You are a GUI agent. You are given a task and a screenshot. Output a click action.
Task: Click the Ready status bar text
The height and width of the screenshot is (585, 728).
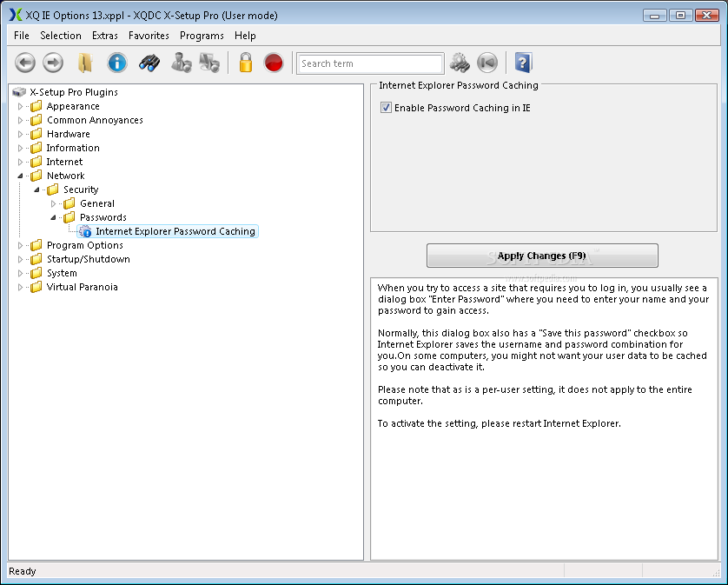(23, 571)
